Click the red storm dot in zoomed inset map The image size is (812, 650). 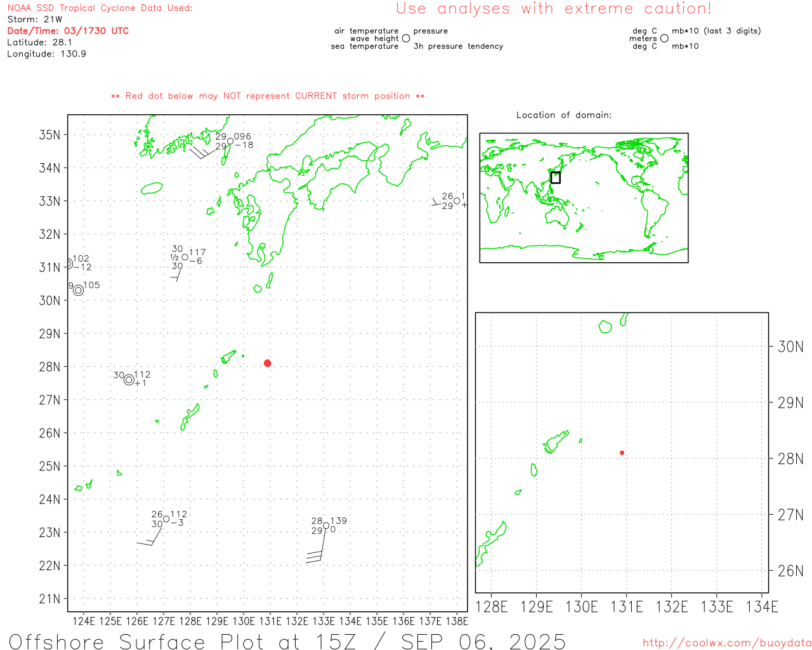(x=622, y=453)
